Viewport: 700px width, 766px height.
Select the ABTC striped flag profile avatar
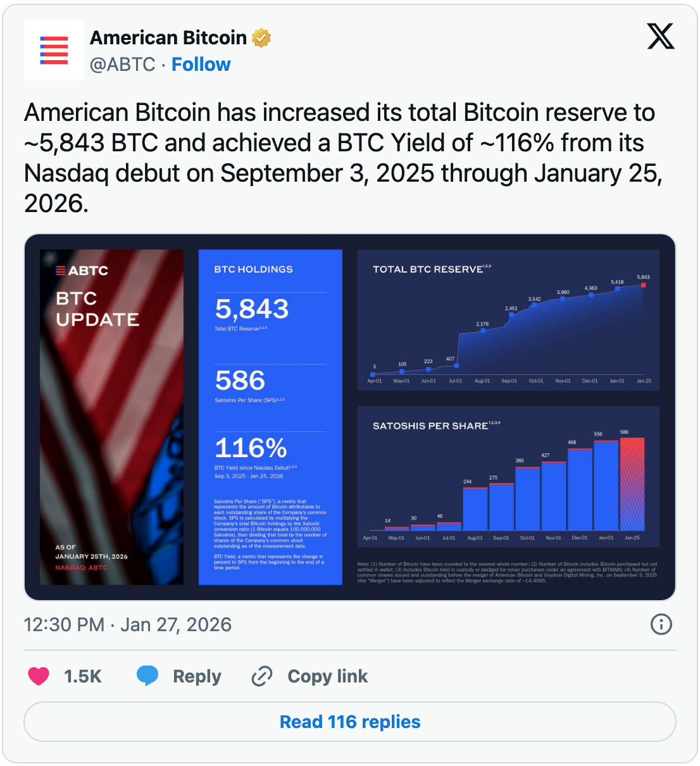click(x=54, y=51)
